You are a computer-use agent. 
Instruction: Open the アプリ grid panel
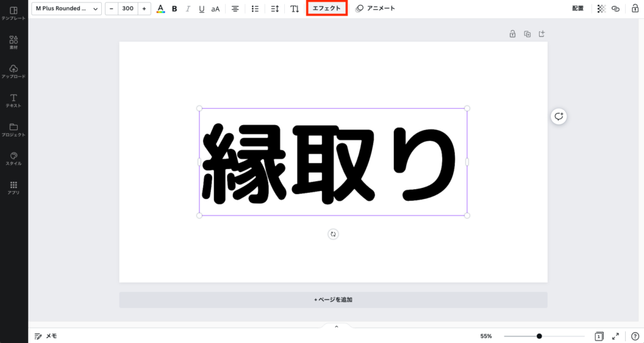(13, 187)
